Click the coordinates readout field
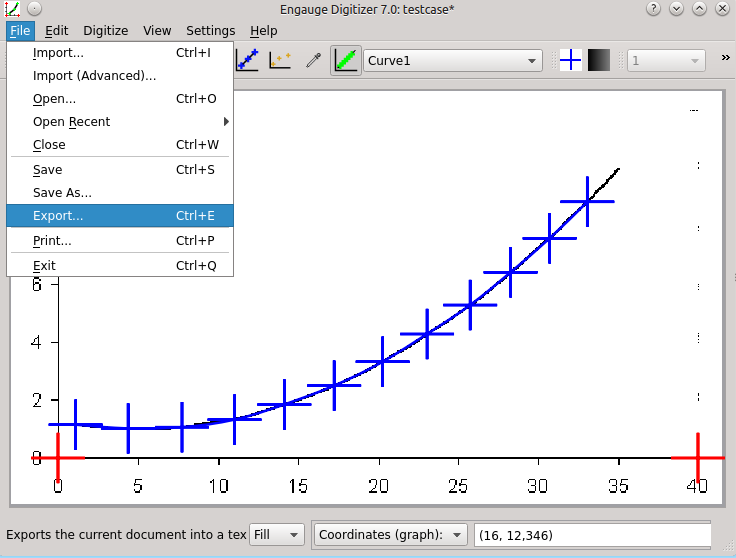Viewport: 736px width, 558px height. (x=590, y=535)
